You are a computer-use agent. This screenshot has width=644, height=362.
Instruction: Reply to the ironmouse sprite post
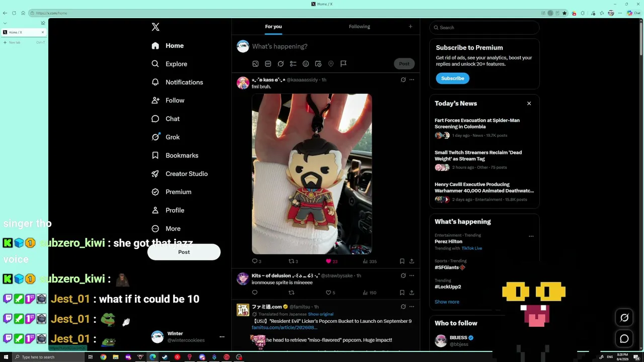click(x=255, y=293)
